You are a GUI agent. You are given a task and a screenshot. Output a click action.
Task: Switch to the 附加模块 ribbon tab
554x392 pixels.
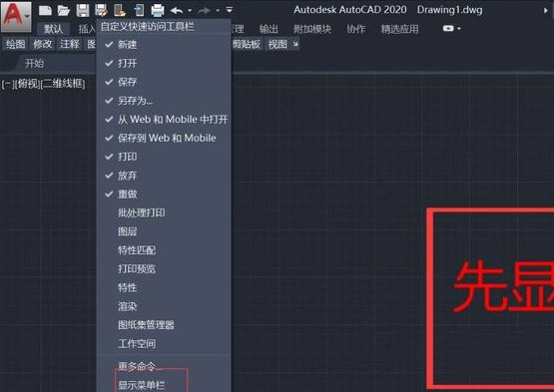[312, 29]
